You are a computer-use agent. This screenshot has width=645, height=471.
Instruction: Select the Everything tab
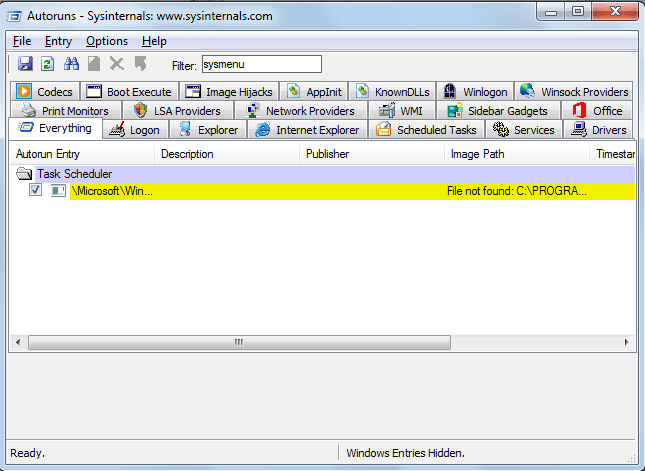[x=55, y=128]
